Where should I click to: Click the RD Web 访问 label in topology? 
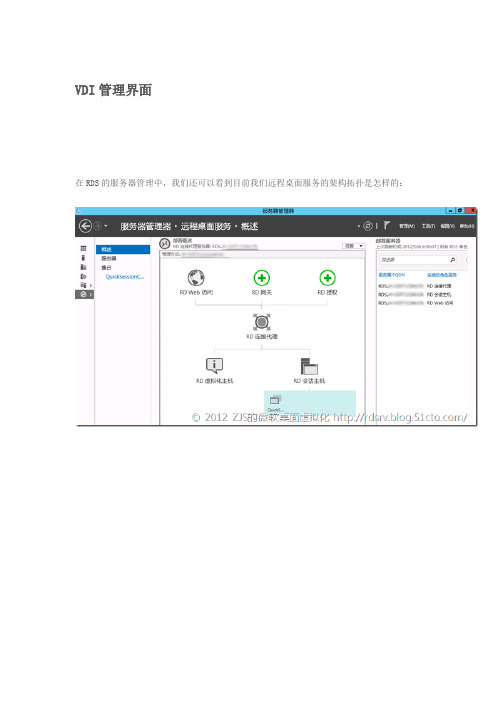coord(196,292)
